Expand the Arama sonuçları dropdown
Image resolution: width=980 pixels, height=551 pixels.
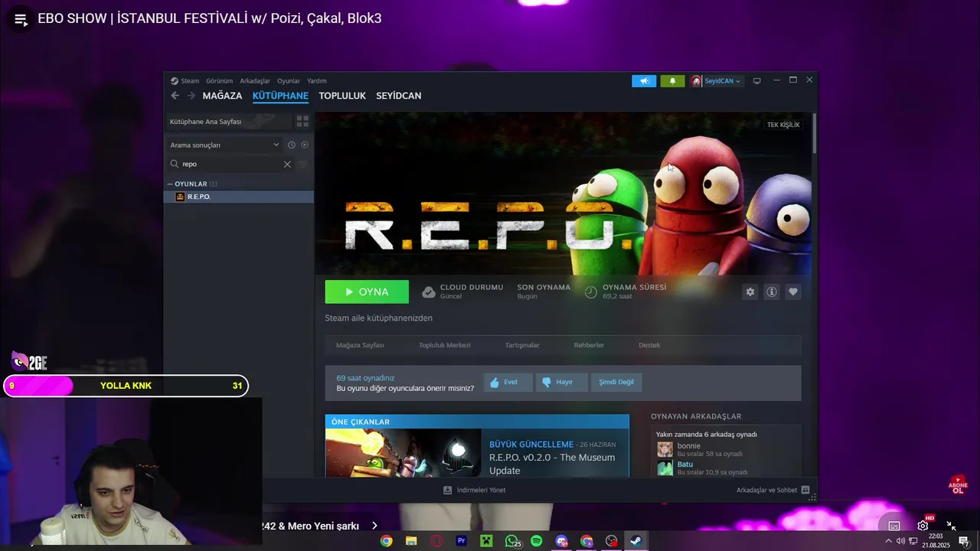tap(224, 145)
